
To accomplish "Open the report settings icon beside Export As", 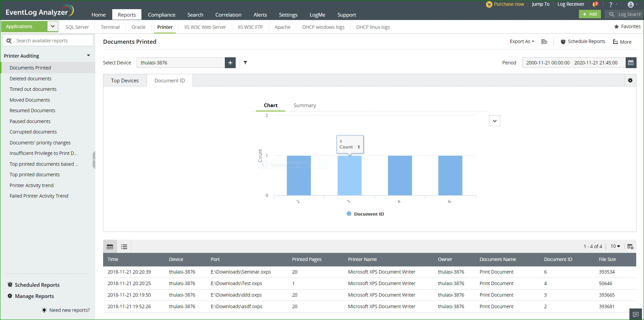I will pos(544,42).
